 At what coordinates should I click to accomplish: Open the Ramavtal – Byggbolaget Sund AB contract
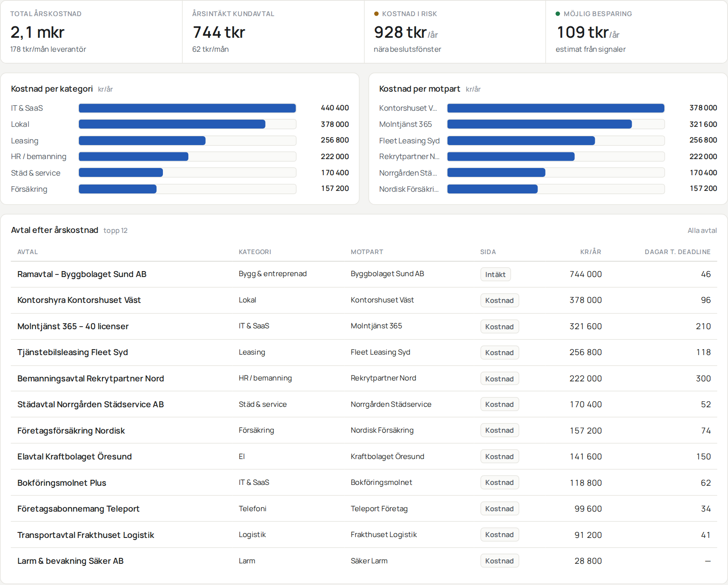(82, 274)
